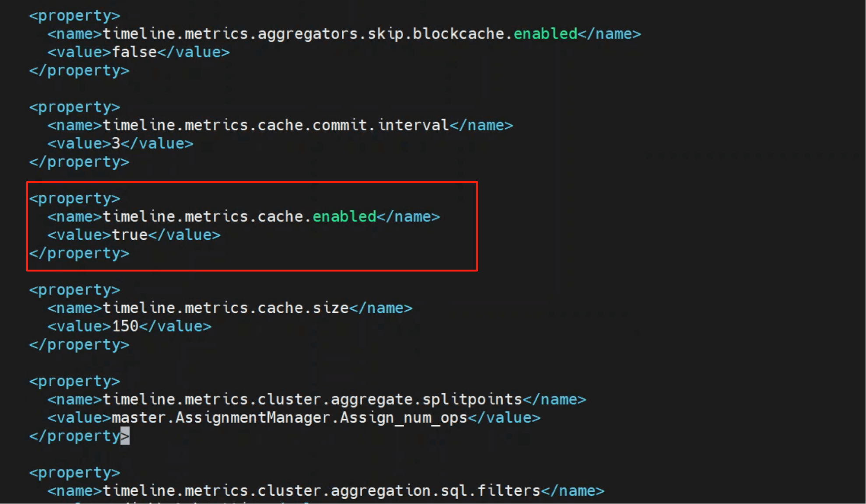Click the closing property tag below value 150
Viewport: 866px width, 504px height.
[x=79, y=345]
